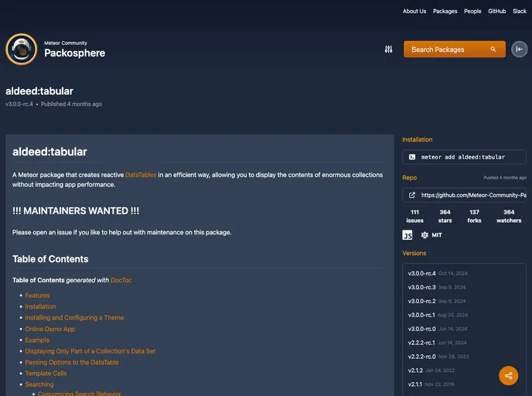Click the MIT license label

(x=437, y=235)
